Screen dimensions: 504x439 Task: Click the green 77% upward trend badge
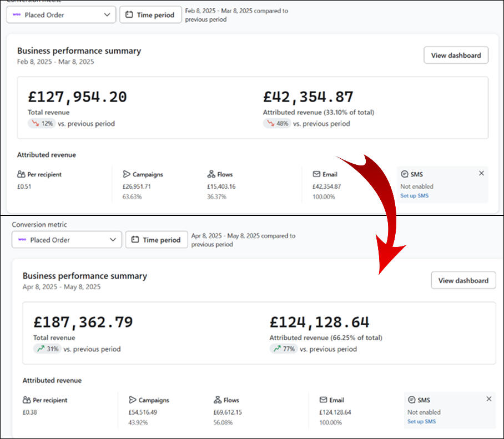pyautogui.click(x=283, y=349)
